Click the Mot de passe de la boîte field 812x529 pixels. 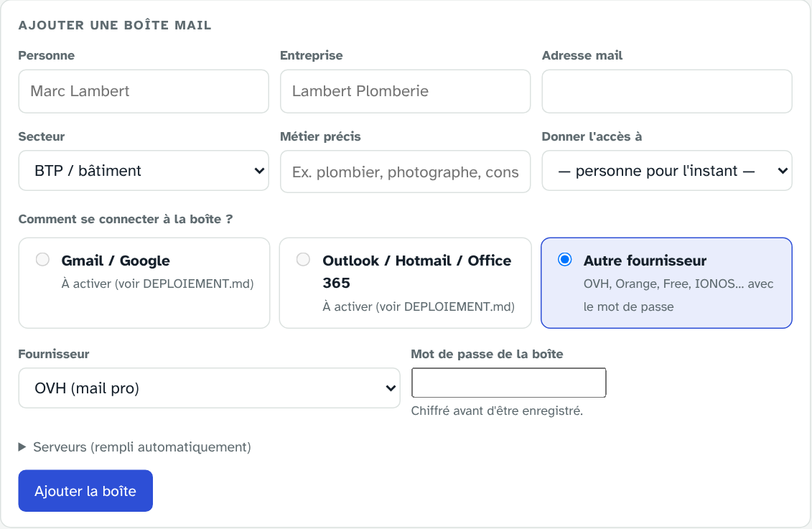tap(508, 383)
